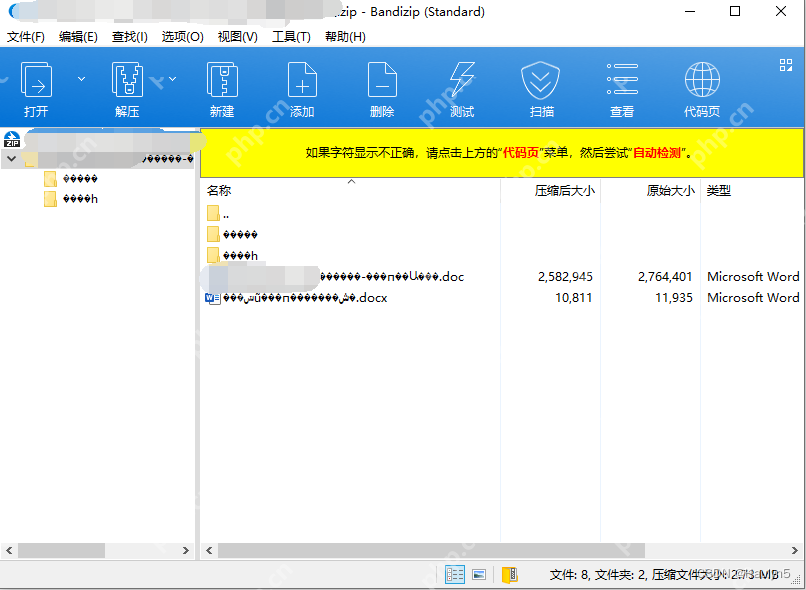Click the View (查看) list icon
This screenshot has width=806, height=590.
coord(622,79)
